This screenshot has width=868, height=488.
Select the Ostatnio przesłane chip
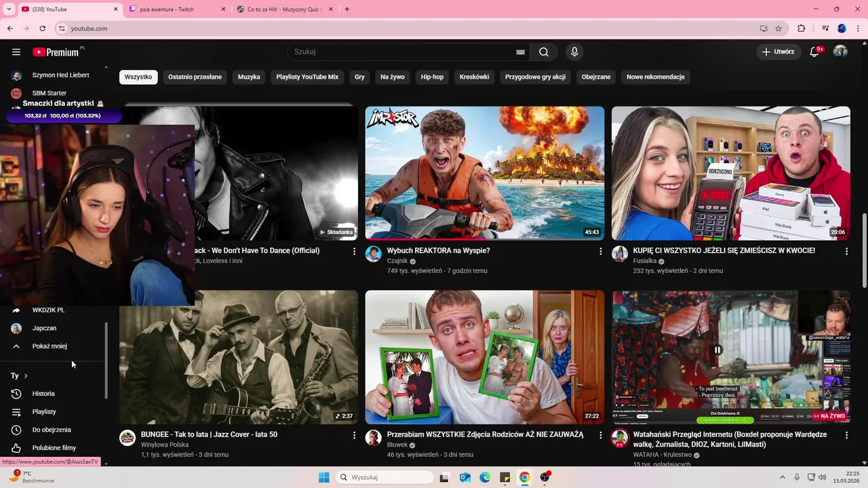pyautogui.click(x=195, y=77)
